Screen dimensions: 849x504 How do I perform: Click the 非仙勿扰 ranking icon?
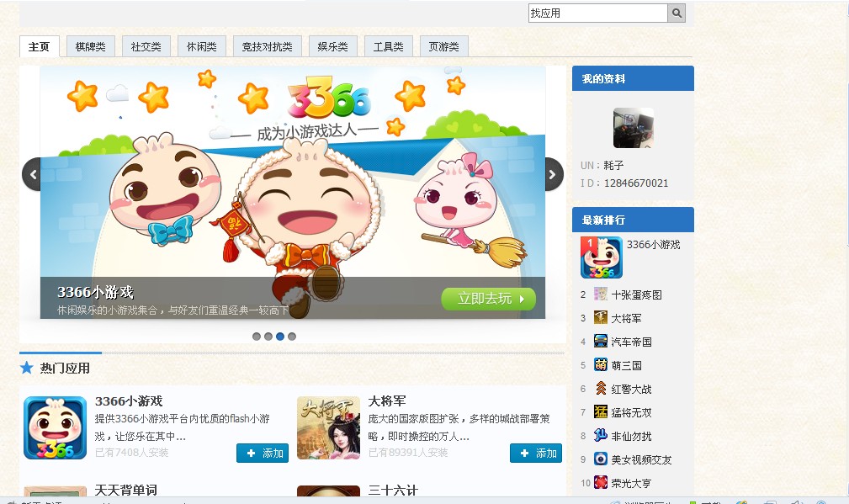[601, 435]
